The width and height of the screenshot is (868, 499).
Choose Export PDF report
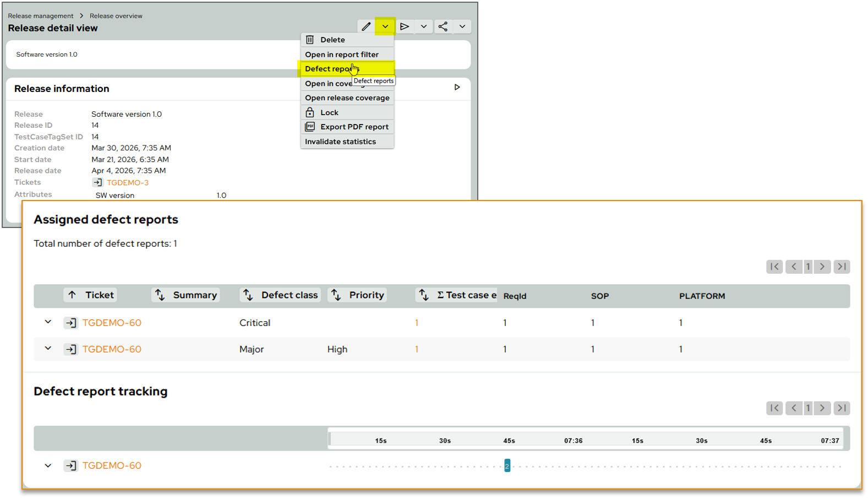click(x=347, y=127)
